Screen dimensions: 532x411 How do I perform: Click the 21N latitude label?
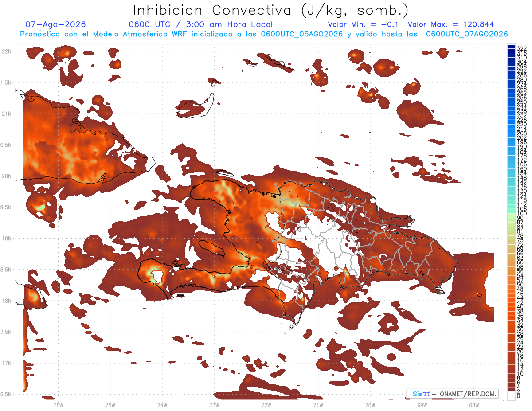pyautogui.click(x=7, y=114)
